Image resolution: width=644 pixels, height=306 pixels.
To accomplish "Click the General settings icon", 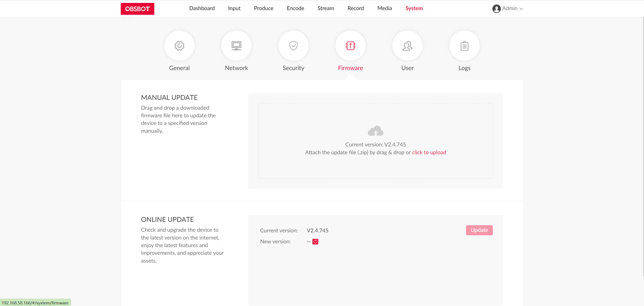I will tap(179, 46).
